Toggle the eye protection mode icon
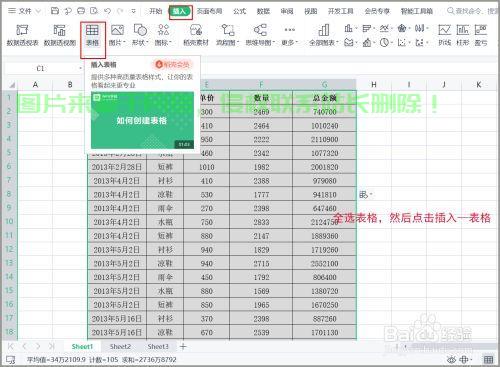Viewport: 500px width, 367px height. pyautogui.click(x=451, y=359)
